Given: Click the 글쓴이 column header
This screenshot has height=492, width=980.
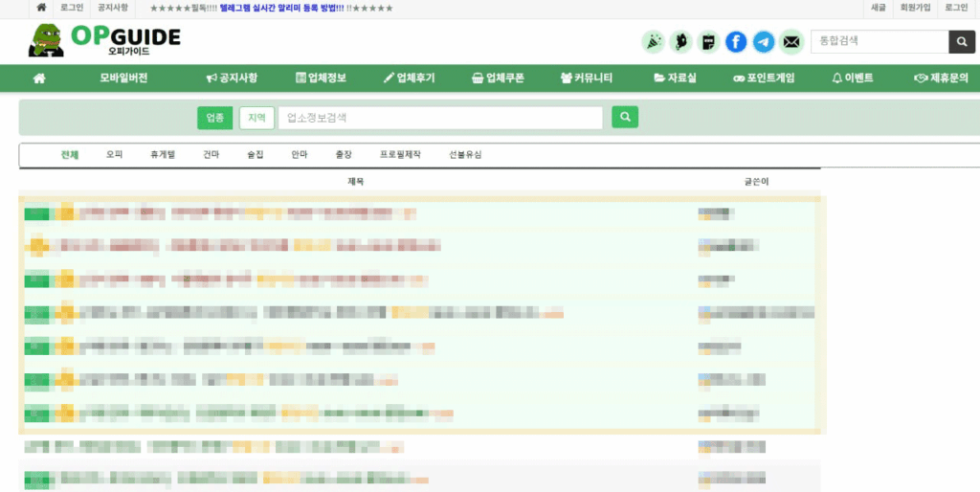Looking at the screenshot, I should click(x=756, y=181).
